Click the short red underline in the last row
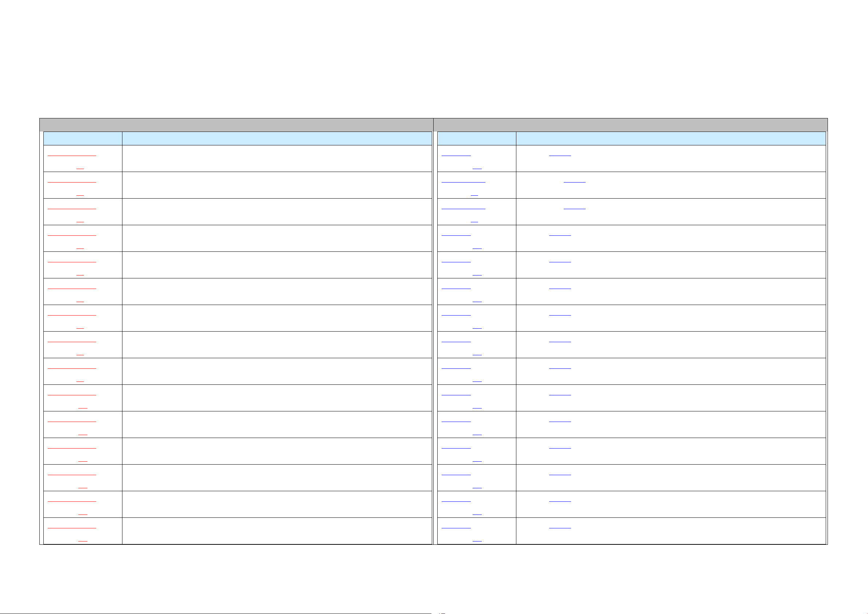868x614 pixels. 83,541
